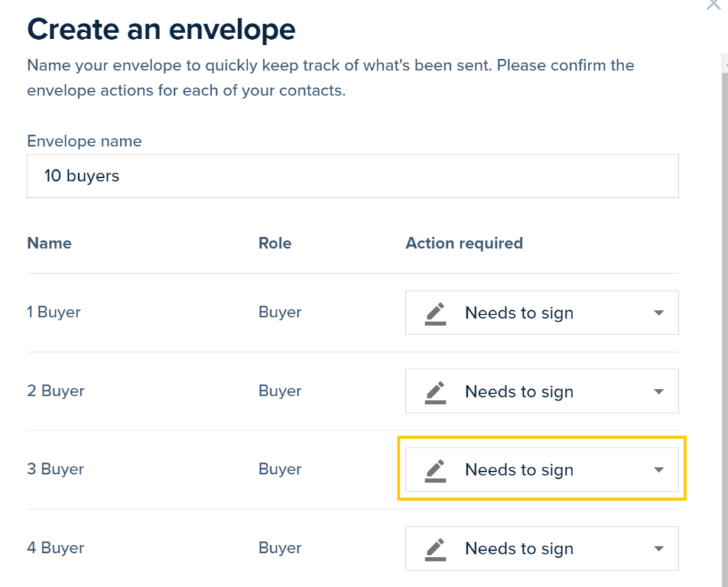
Task: Open 4 Buyer's action dropdown arrow
Action: pyautogui.click(x=658, y=549)
